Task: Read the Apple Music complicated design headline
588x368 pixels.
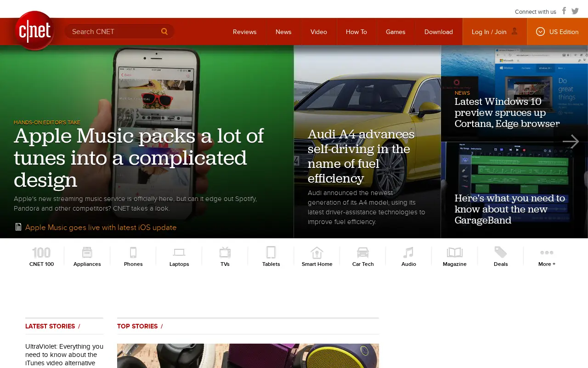Action: click(x=139, y=158)
